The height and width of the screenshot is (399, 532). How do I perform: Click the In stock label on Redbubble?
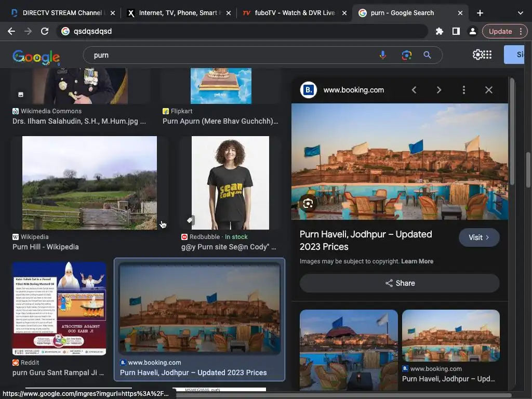tap(236, 237)
